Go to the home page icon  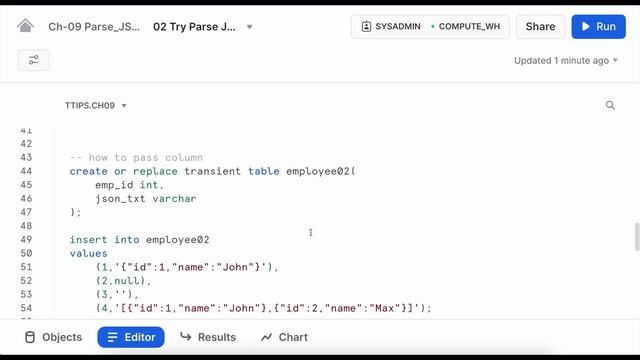tap(25, 26)
